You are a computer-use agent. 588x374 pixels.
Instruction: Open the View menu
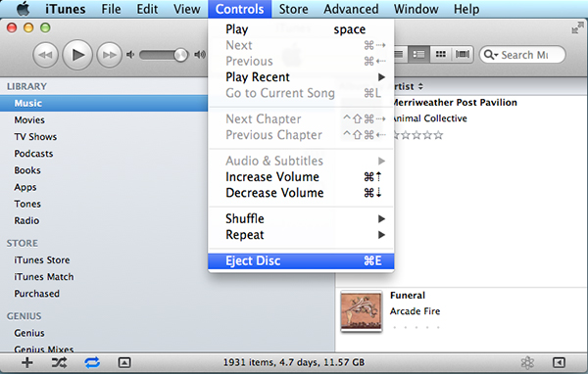187,9
